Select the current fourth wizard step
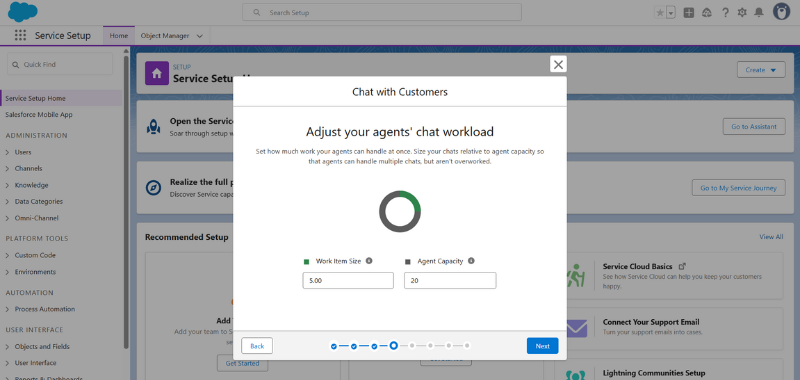 393,345
